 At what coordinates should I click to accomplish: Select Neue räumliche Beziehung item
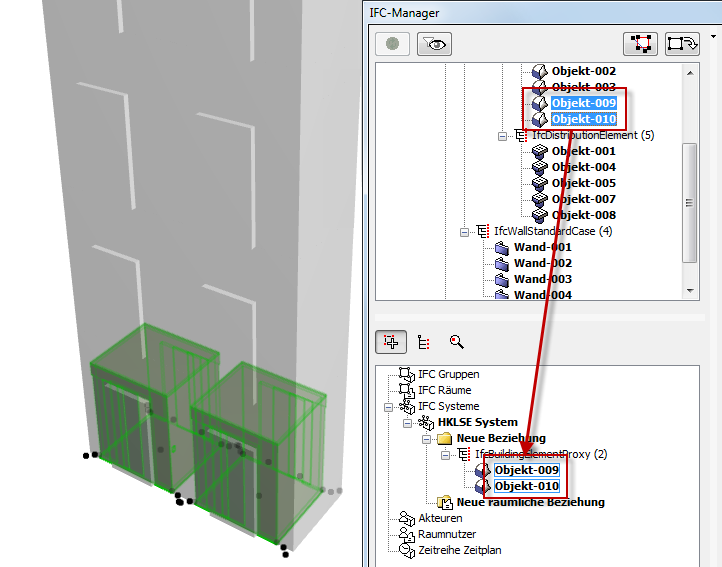pos(530,502)
